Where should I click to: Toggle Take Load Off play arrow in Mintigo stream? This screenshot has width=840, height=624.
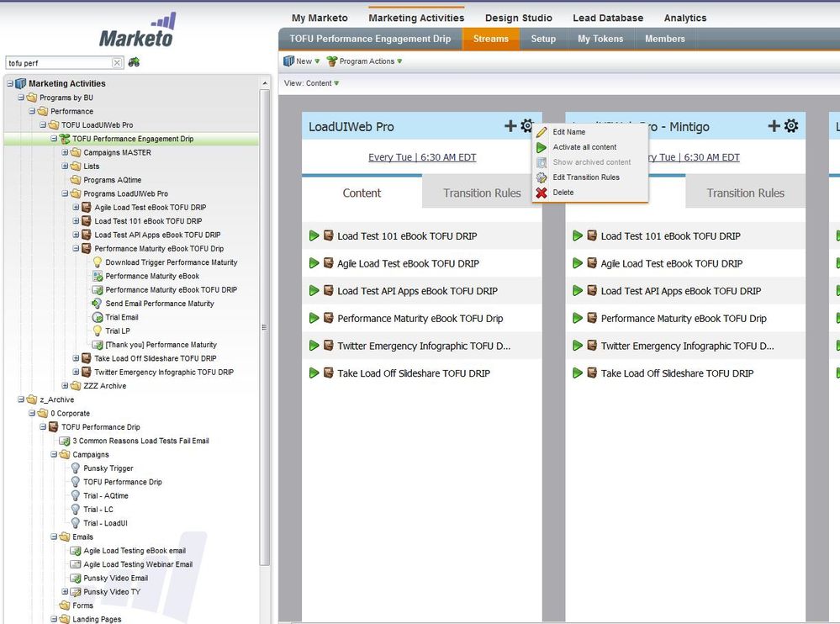578,373
